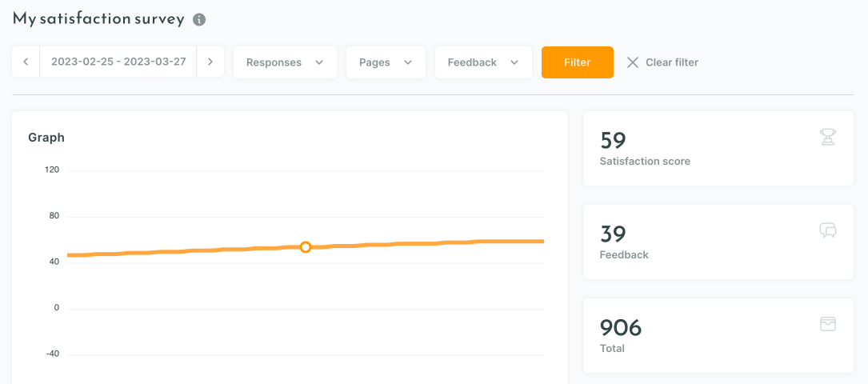Click the -40 label on the graph axis
Image resolution: width=868 pixels, height=384 pixels.
point(53,354)
